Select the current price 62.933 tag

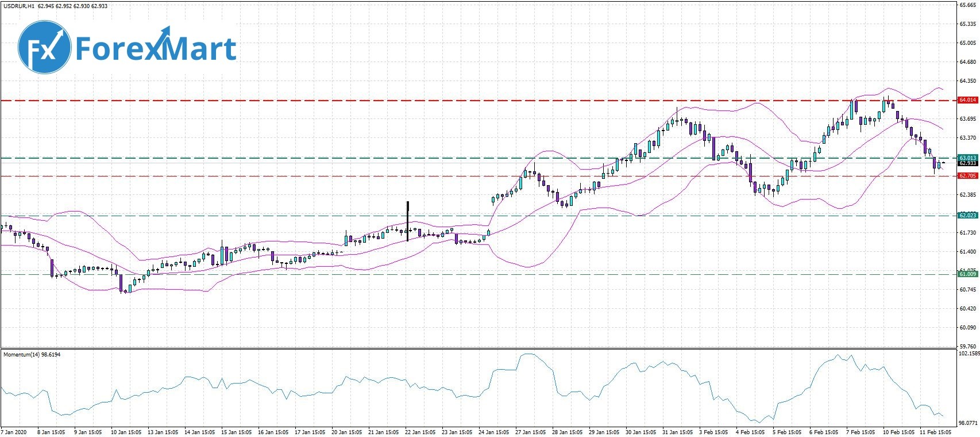tap(968, 163)
